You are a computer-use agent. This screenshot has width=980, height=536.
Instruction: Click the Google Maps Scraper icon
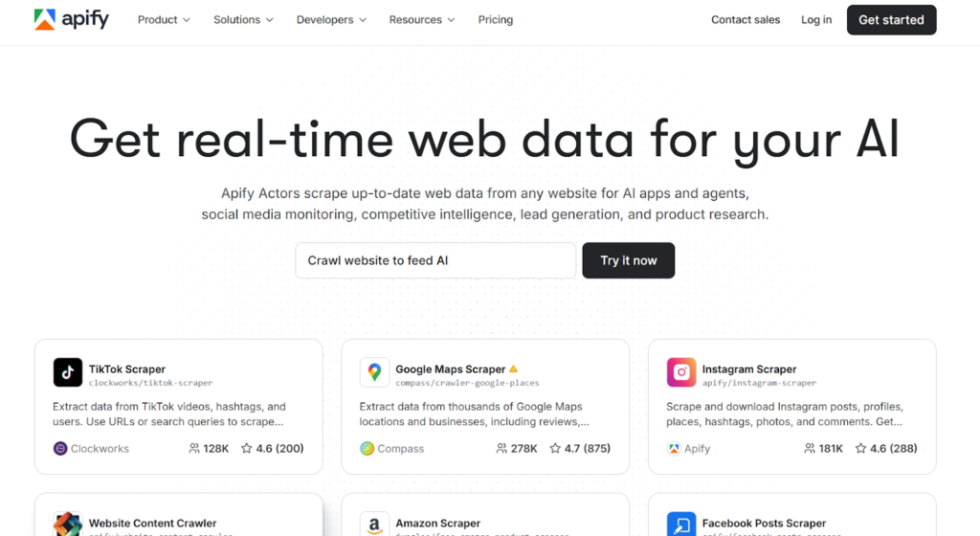(x=374, y=372)
